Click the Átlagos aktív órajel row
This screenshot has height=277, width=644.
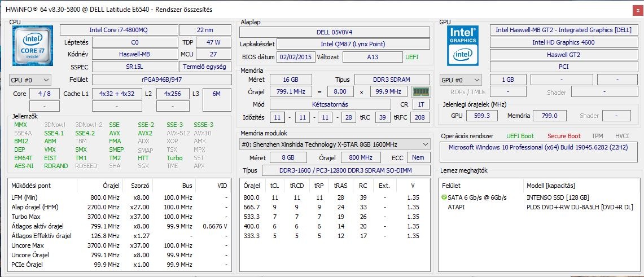pyautogui.click(x=120, y=226)
